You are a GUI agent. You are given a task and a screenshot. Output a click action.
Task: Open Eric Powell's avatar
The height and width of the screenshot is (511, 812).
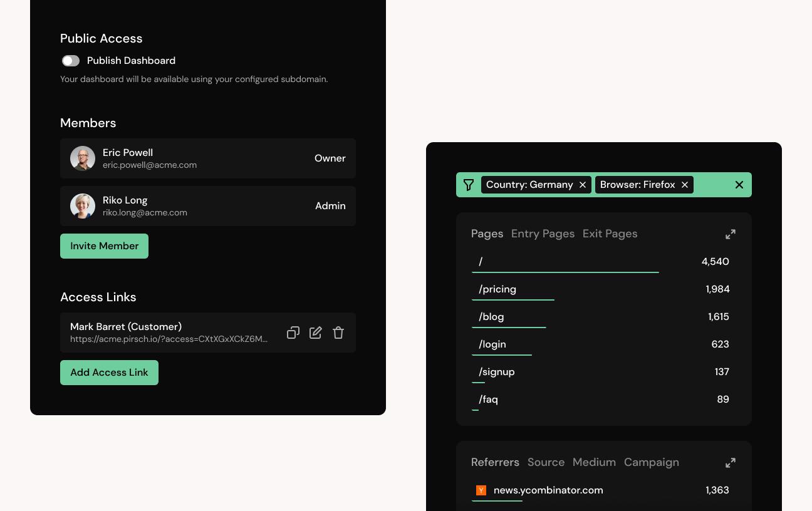point(83,158)
